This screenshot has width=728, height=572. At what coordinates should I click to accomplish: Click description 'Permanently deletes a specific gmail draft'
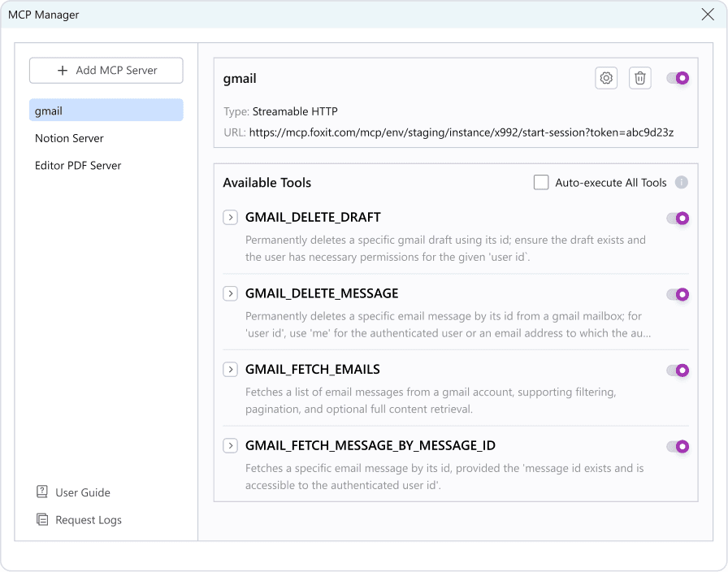pos(446,249)
